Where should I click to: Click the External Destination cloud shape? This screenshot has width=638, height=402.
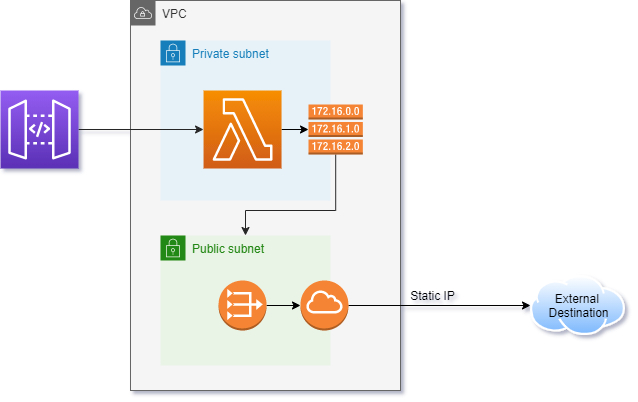tap(581, 306)
